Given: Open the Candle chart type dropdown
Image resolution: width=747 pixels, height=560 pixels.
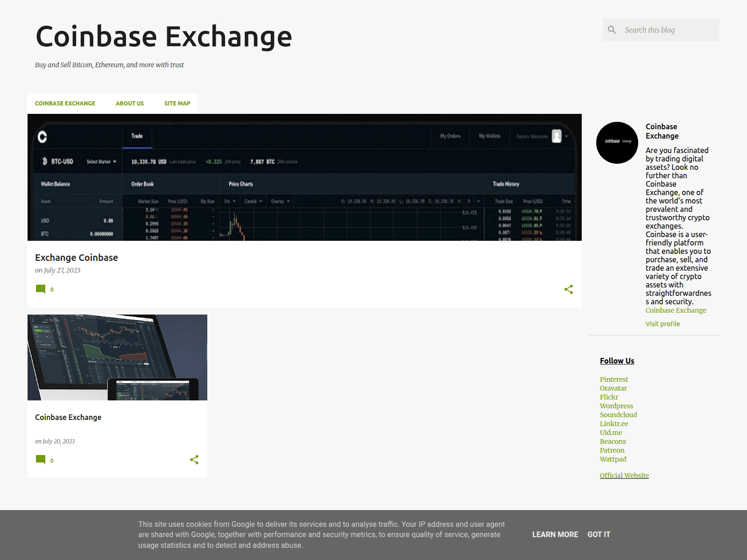Looking at the screenshot, I should tap(253, 201).
